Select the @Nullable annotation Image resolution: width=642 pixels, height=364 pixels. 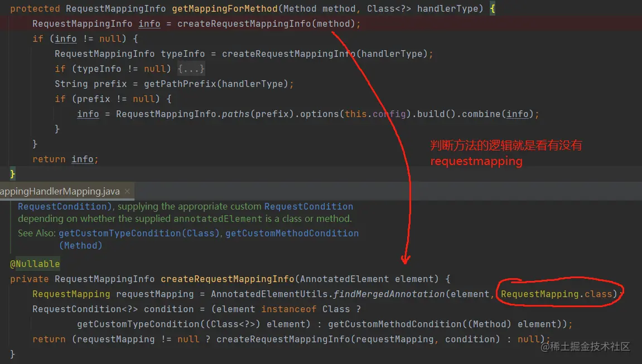coord(35,263)
